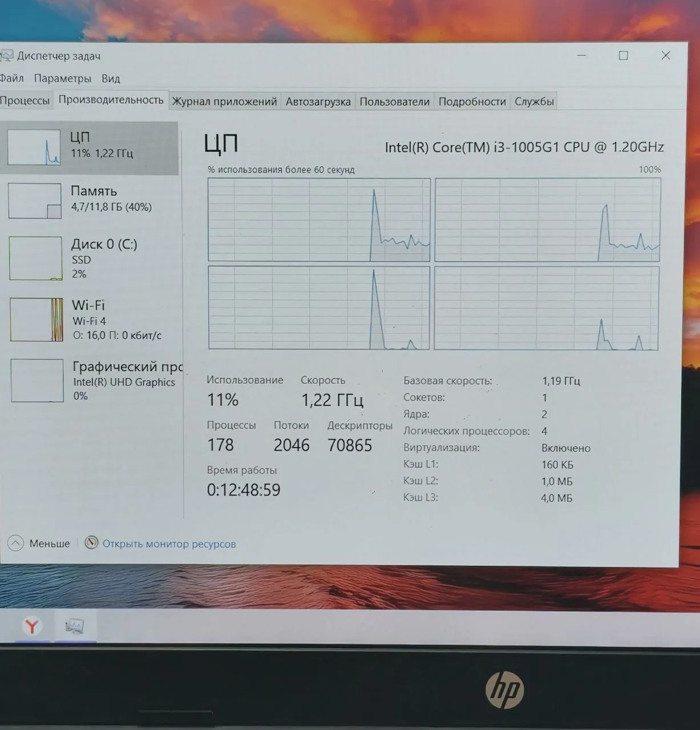Open the Файл menu
This screenshot has width=700, height=730.
click(x=11, y=78)
